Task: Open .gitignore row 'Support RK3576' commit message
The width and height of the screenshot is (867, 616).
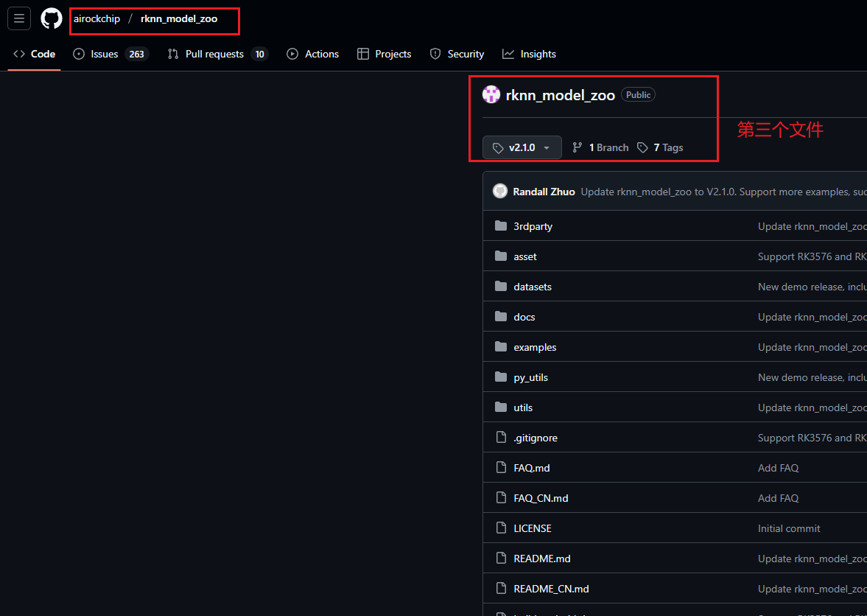Action: point(812,438)
